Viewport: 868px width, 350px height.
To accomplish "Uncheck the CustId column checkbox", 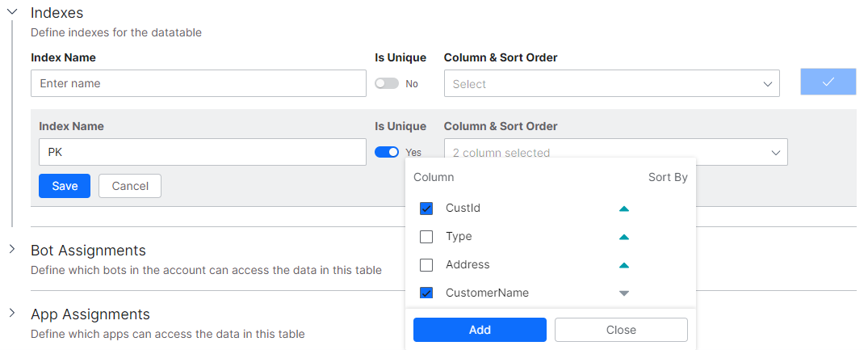I will (x=426, y=209).
